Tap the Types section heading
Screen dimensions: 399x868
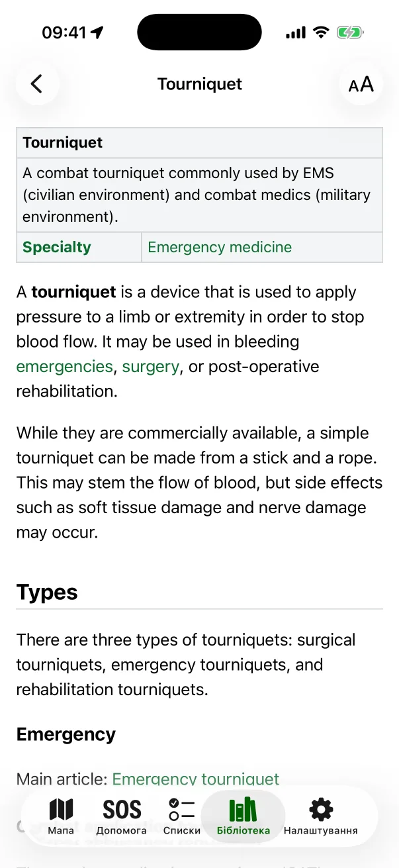pyautogui.click(x=47, y=592)
